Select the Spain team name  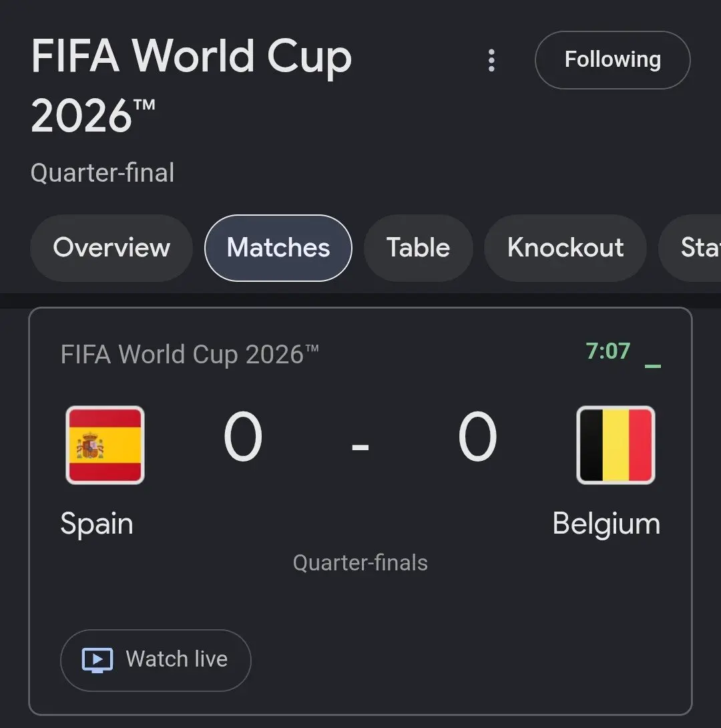click(x=97, y=524)
